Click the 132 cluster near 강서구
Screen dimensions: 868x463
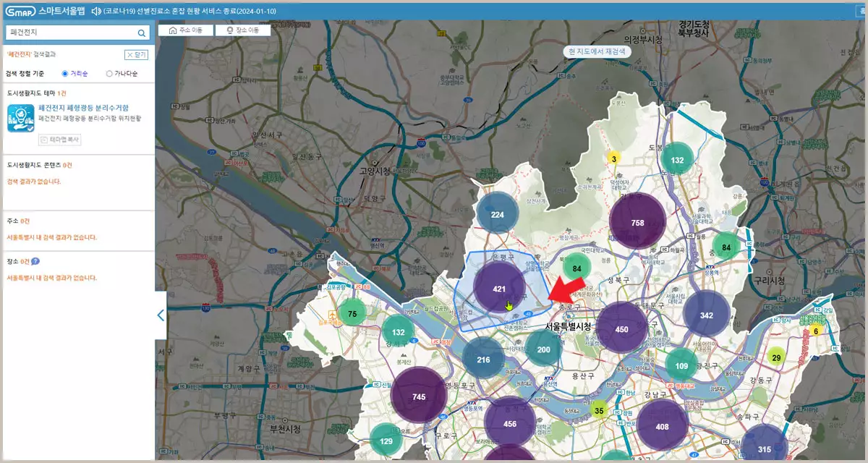(x=399, y=332)
